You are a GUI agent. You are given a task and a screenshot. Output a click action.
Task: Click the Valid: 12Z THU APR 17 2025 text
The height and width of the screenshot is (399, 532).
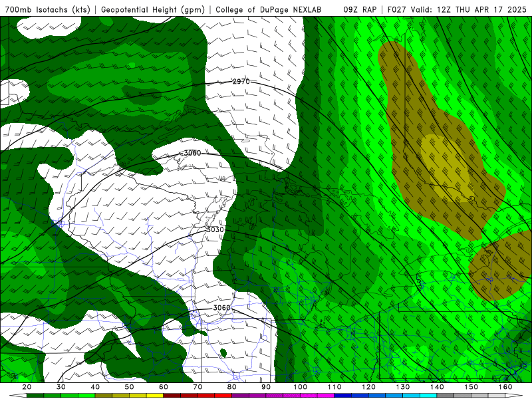click(x=469, y=9)
